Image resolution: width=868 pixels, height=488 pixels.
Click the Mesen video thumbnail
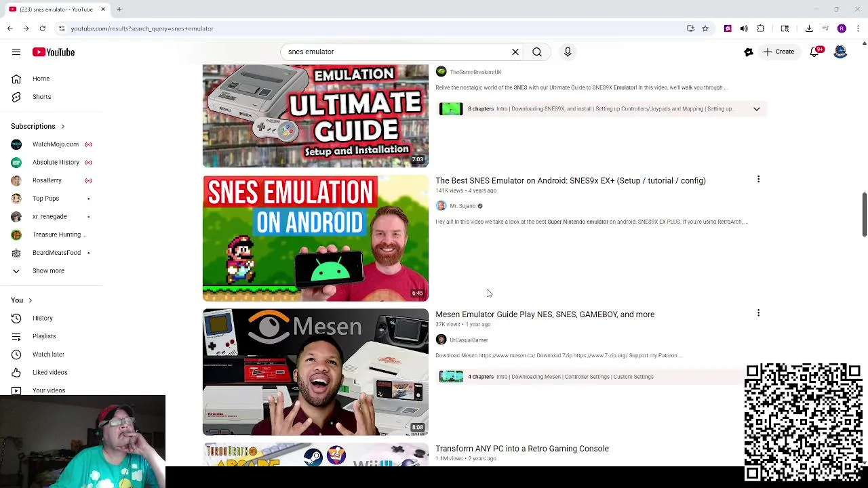[x=315, y=372]
